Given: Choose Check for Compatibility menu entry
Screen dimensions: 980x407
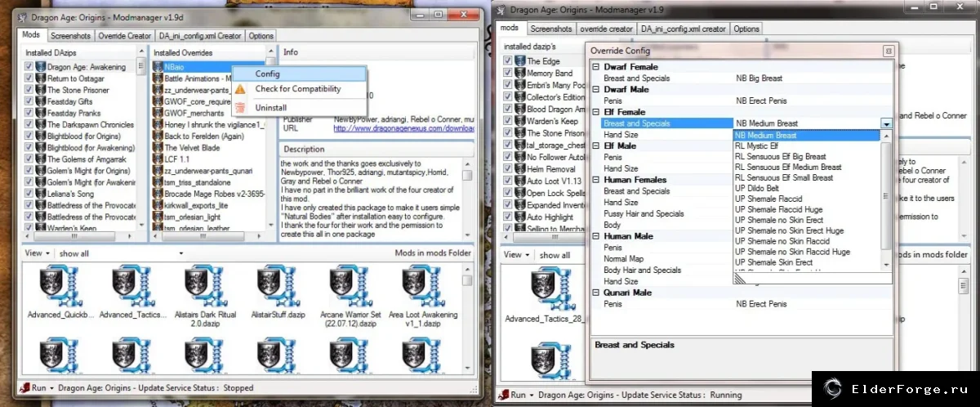Looking at the screenshot, I should pos(299,88).
